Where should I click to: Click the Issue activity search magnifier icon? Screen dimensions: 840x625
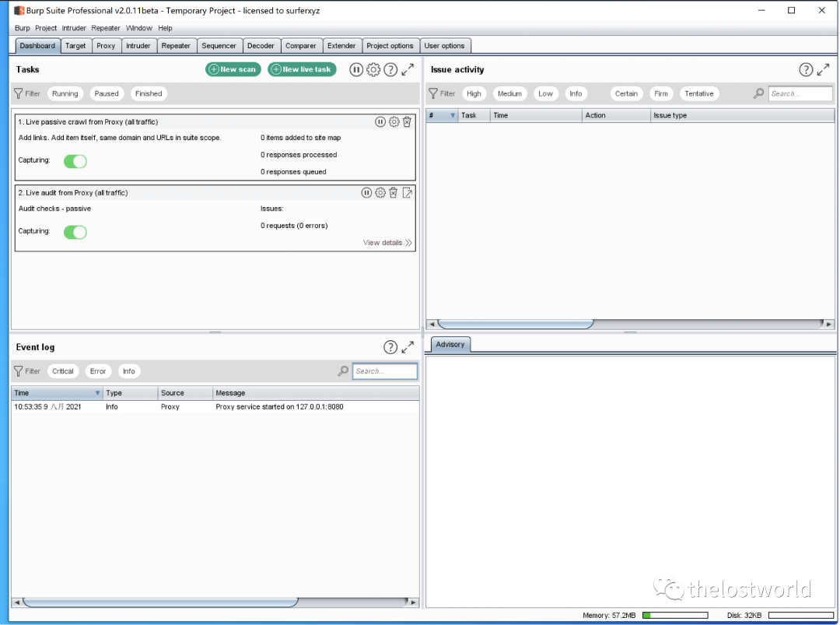(x=758, y=93)
